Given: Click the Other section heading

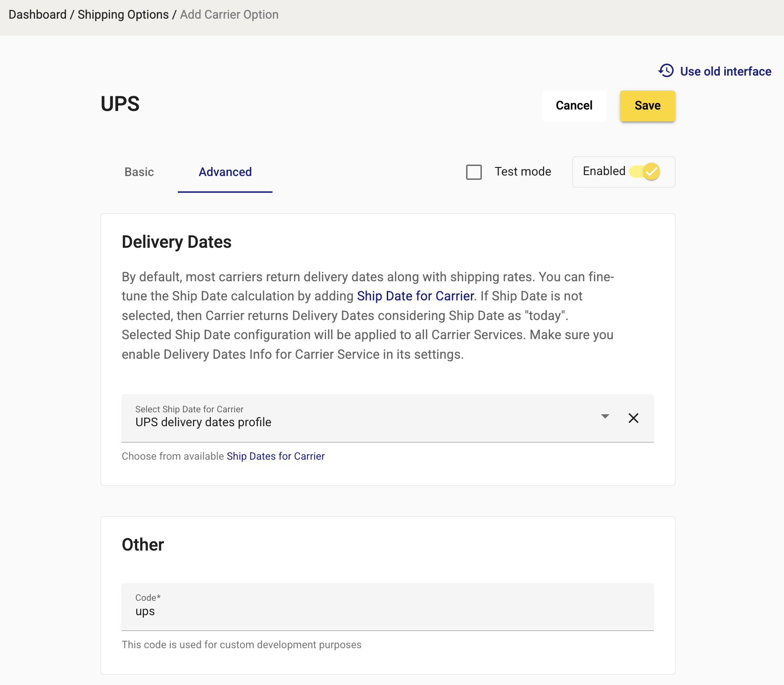Looking at the screenshot, I should click(143, 545).
